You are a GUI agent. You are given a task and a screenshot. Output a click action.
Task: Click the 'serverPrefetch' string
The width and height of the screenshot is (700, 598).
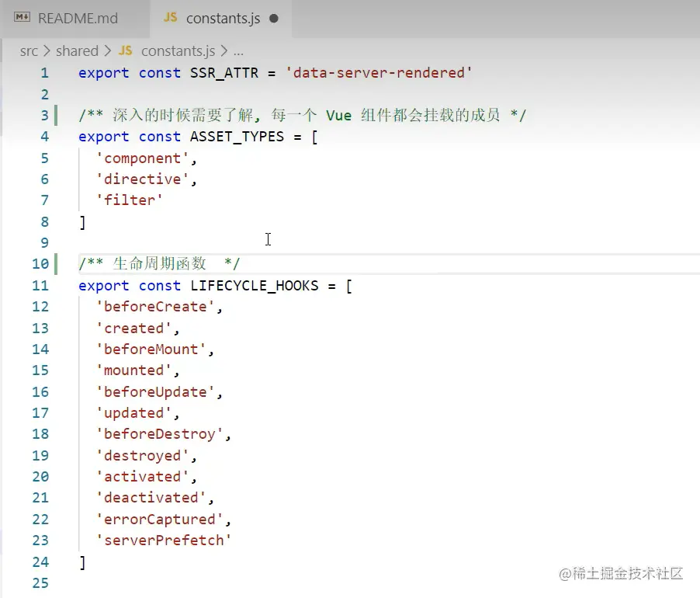click(164, 540)
